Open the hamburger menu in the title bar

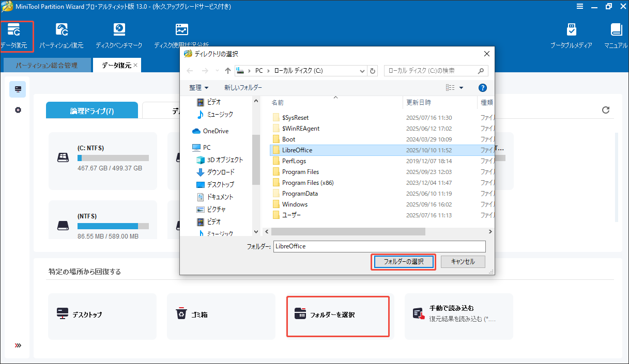(x=580, y=7)
